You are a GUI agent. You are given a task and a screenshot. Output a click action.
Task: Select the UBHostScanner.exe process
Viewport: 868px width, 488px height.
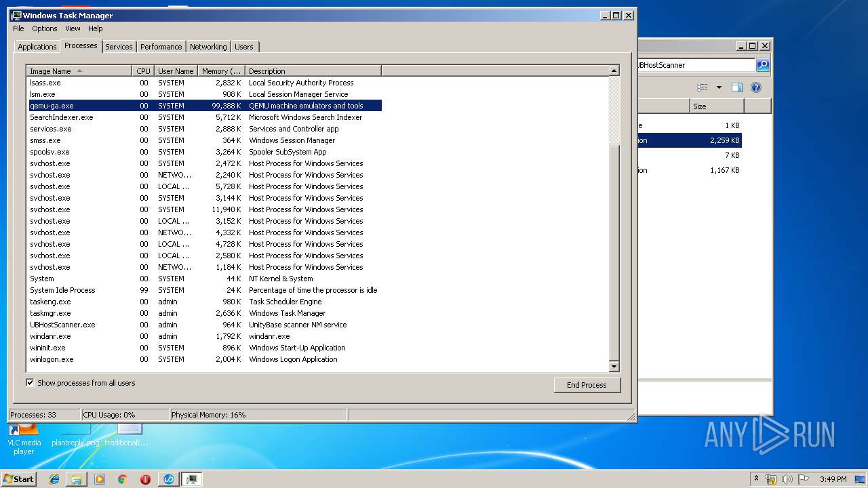(x=204, y=325)
